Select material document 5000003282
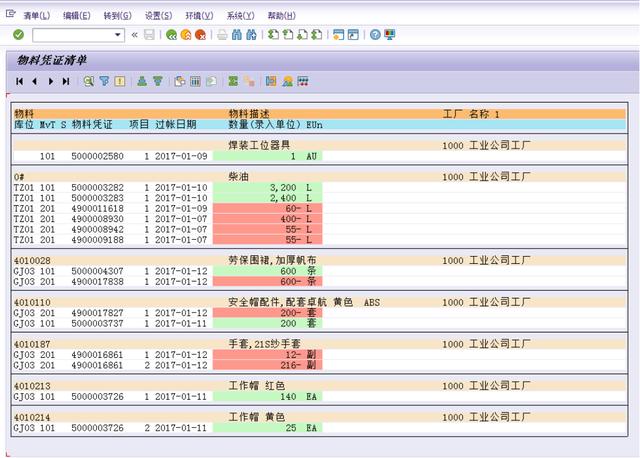640x458 pixels. pos(98,187)
